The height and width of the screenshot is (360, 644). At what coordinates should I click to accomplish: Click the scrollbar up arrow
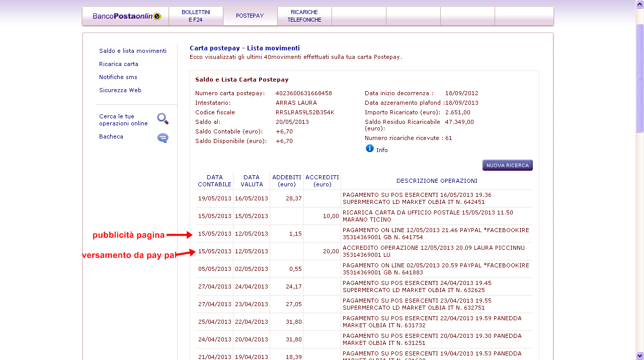point(639,4)
